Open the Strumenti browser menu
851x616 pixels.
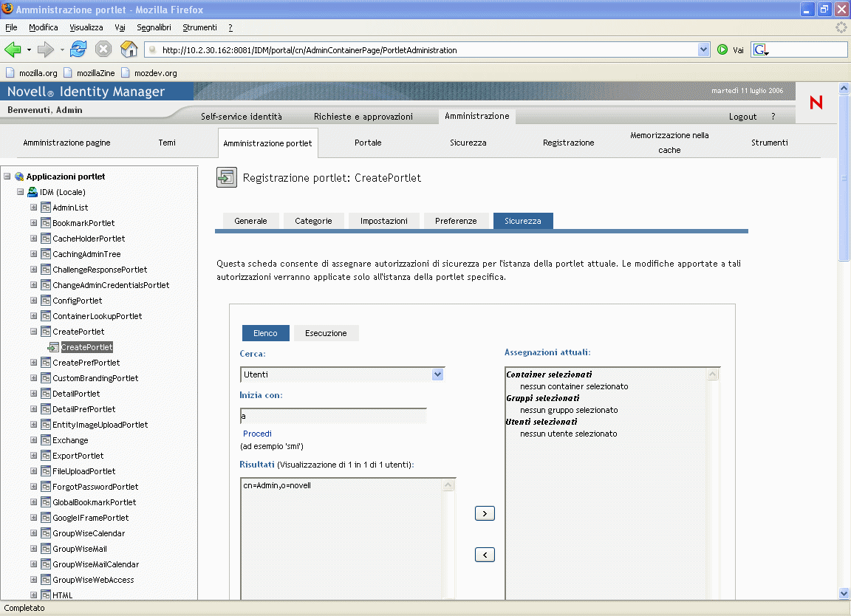tap(199, 27)
